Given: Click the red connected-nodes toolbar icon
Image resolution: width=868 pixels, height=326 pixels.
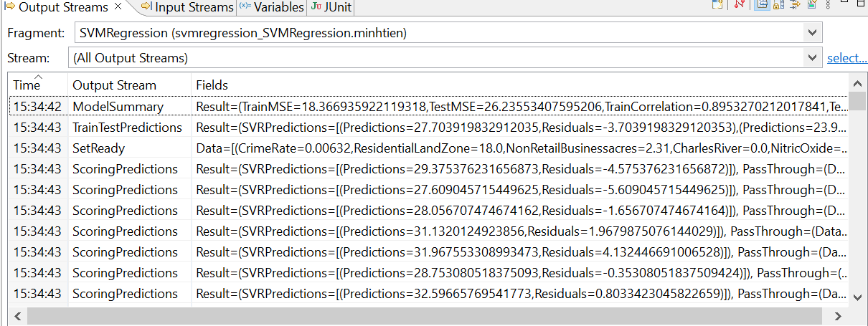Looking at the screenshot, I should click(x=740, y=5).
